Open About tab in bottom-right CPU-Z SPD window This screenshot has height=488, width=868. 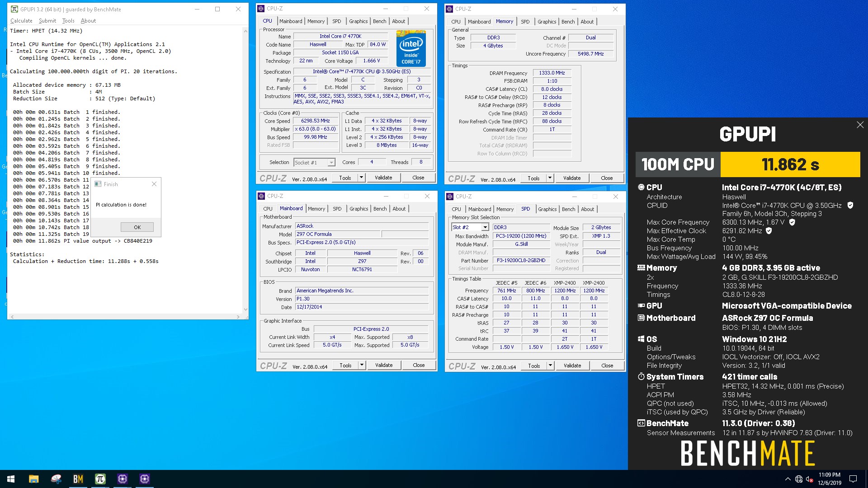(588, 209)
